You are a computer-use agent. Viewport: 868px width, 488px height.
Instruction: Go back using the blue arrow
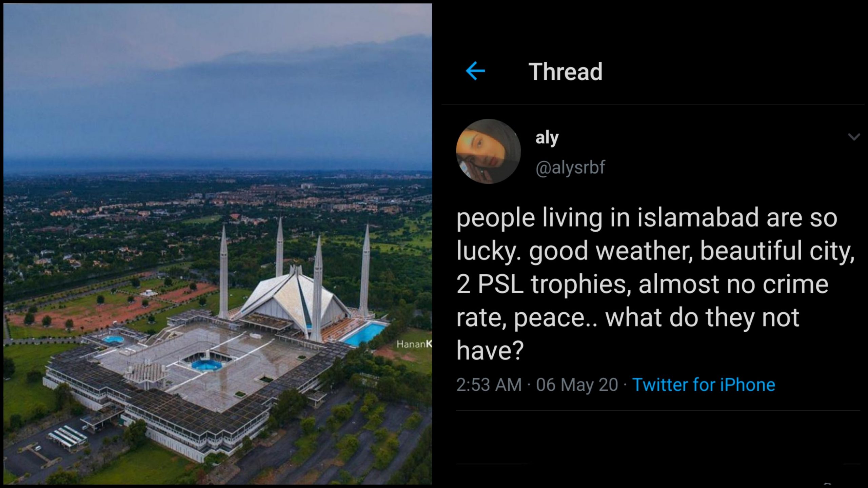475,71
